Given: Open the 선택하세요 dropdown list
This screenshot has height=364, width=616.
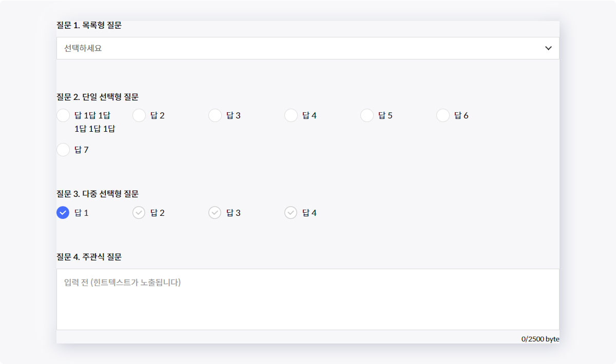Looking at the screenshot, I should point(307,48).
